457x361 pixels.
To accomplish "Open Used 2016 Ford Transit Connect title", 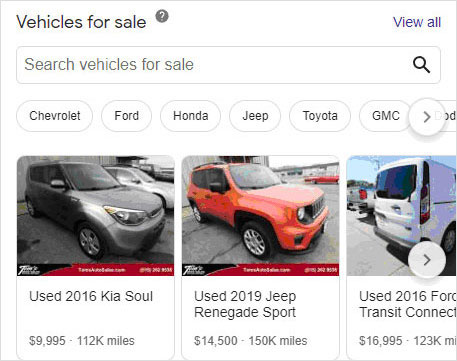I will pyautogui.click(x=408, y=304).
